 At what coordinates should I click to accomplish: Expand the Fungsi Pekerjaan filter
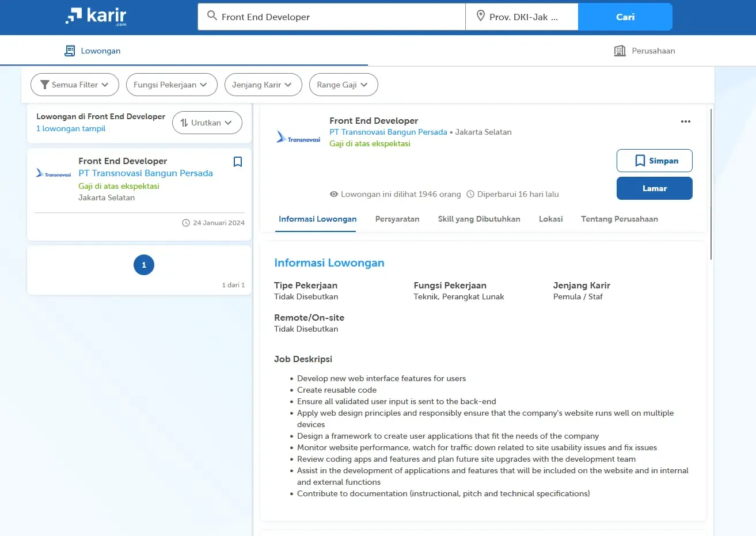click(172, 85)
